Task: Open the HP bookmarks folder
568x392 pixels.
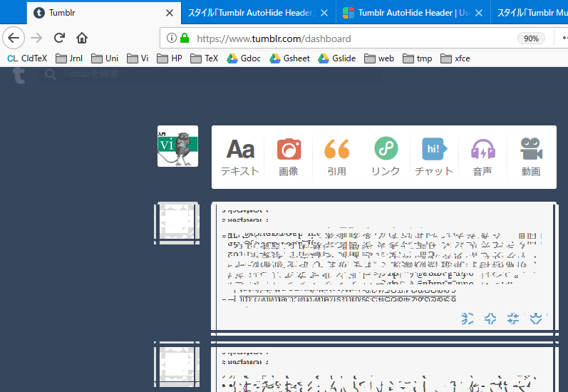Action: click(170, 58)
